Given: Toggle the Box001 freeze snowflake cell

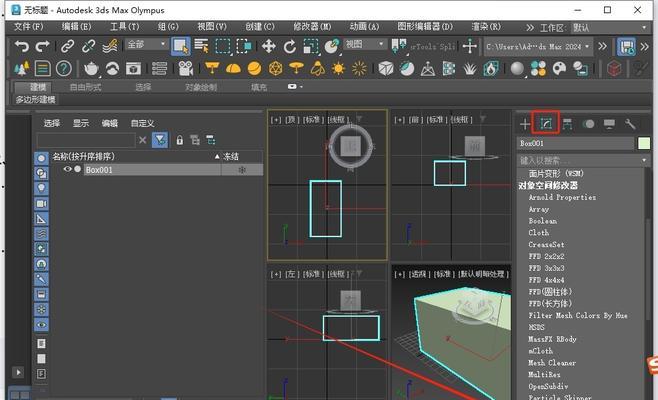Looking at the screenshot, I should click(242, 170).
